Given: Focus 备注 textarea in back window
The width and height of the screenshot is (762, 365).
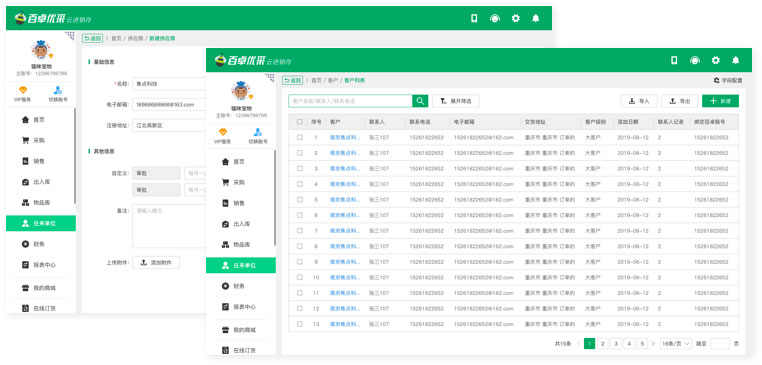Looking at the screenshot, I should tap(169, 226).
